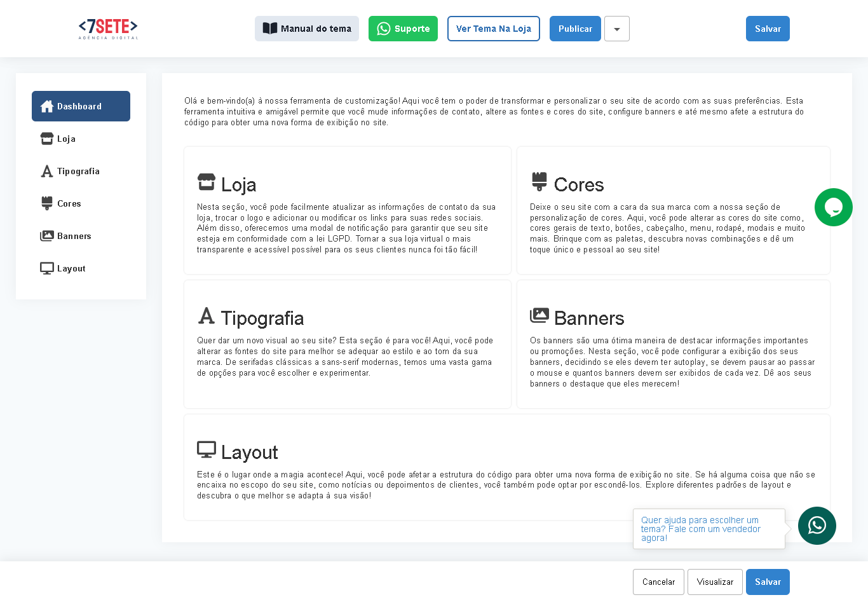
Task: Click the 7SETE agency logo
Action: click(108, 29)
